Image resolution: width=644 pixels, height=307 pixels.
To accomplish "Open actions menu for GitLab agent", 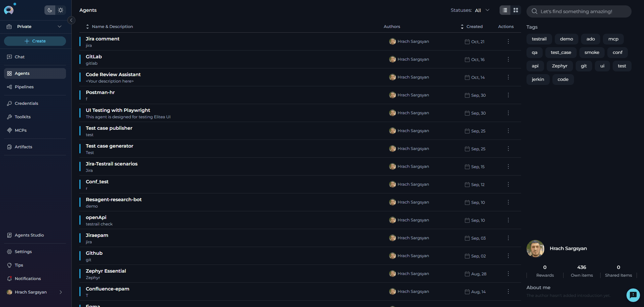I will pyautogui.click(x=508, y=59).
